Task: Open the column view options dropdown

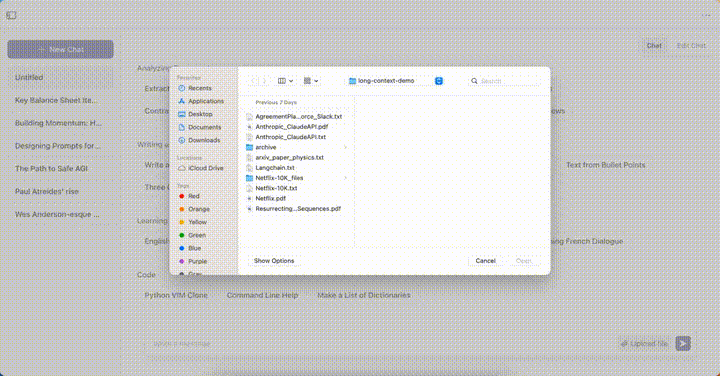Action: click(x=285, y=81)
